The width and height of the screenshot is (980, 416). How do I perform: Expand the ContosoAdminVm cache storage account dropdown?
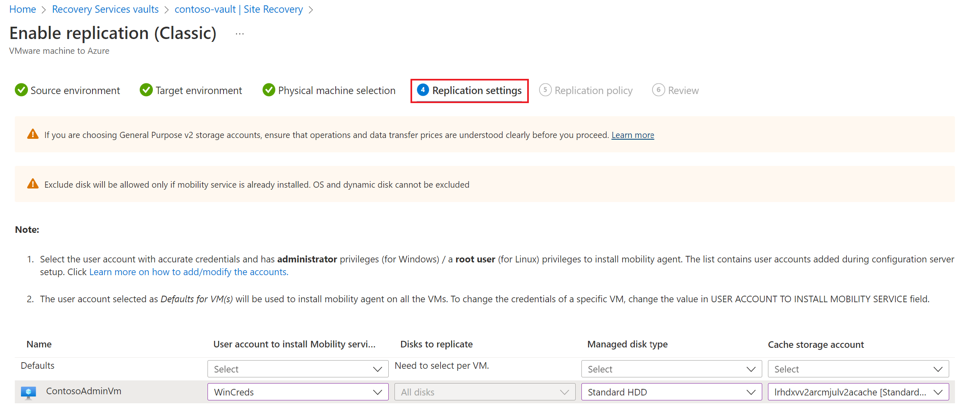click(x=858, y=392)
